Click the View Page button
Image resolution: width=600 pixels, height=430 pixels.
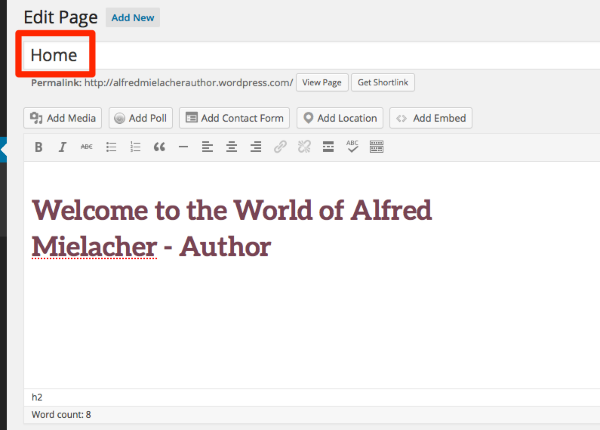tap(322, 83)
